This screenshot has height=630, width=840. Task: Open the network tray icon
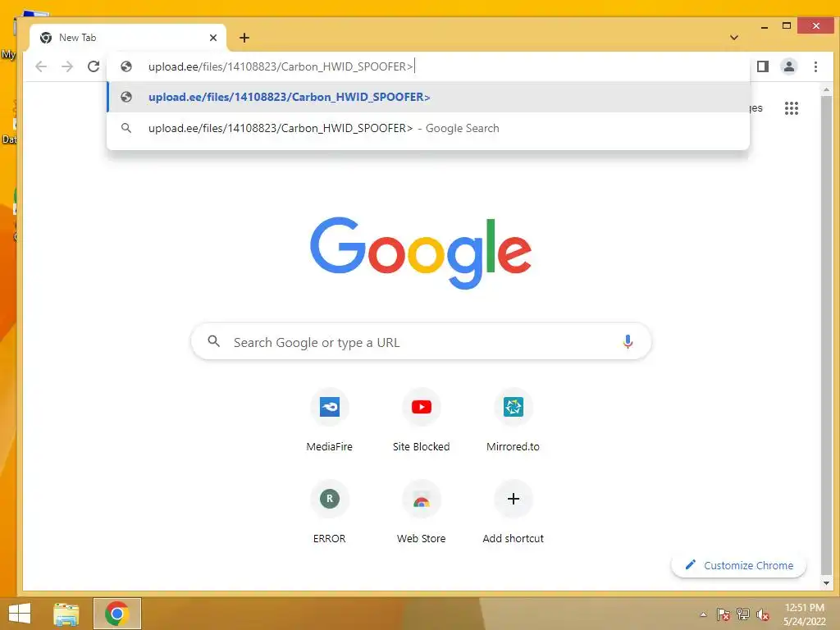(x=743, y=614)
